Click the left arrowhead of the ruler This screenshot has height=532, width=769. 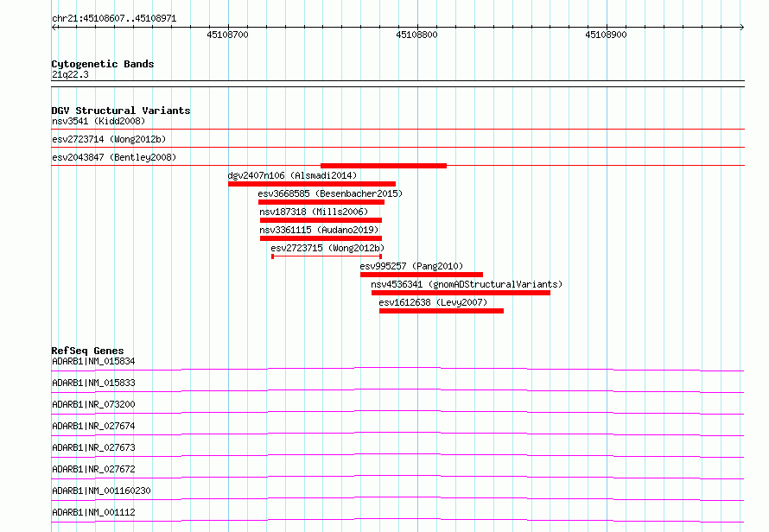click(x=54, y=28)
